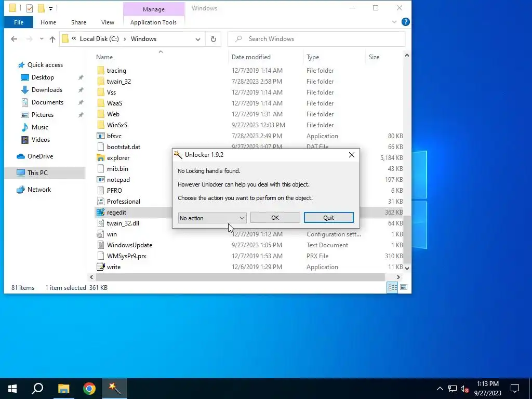Viewport: 532px width, 399px height.
Task: Select the write application icon
Action: point(100,267)
